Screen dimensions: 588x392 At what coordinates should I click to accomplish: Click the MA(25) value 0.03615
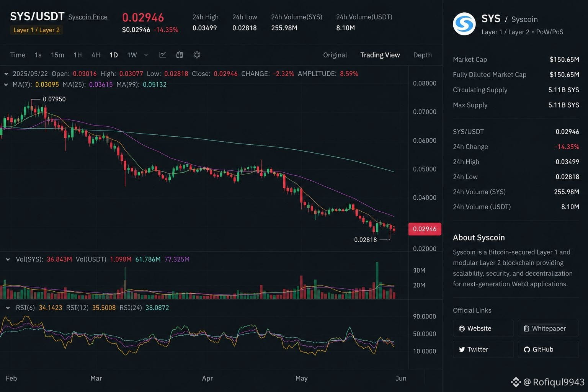[x=101, y=85]
